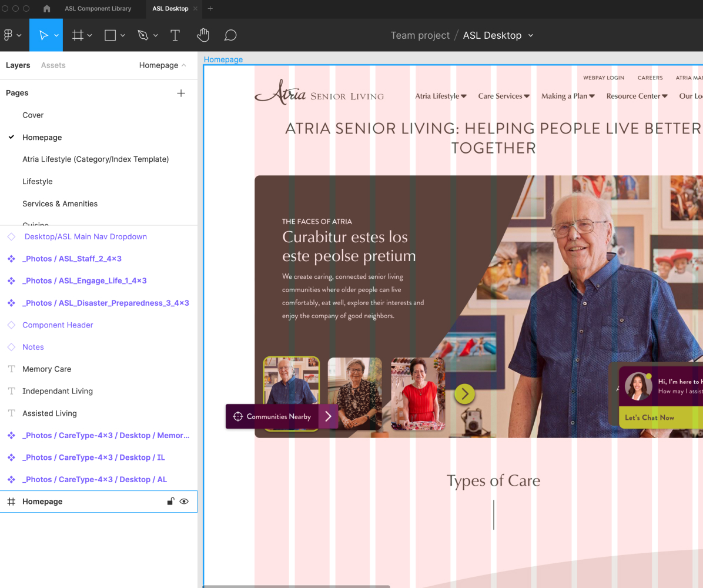Screen dimensions: 703x588
Task: Click the canvas horizontal scrollbar
Action: click(x=296, y=586)
